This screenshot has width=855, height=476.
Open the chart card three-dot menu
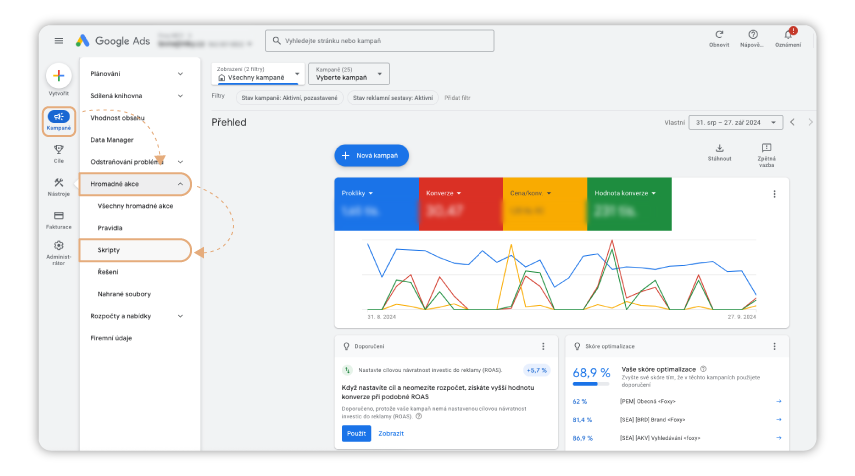click(x=774, y=194)
